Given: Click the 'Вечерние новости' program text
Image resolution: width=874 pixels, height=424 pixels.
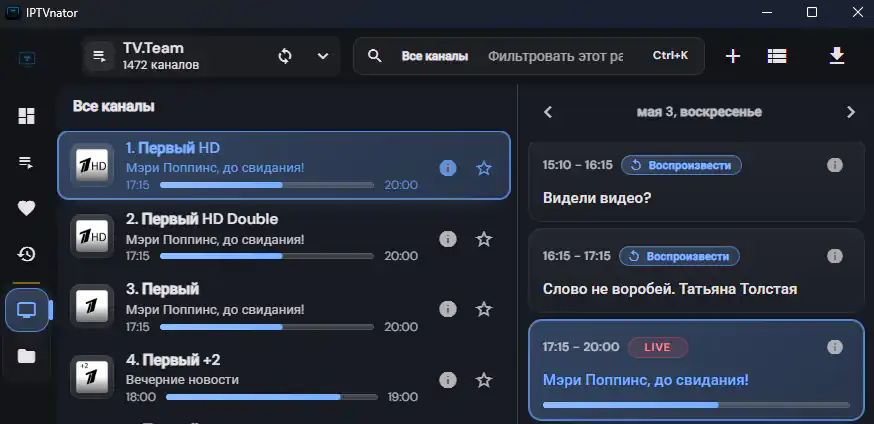Looking at the screenshot, I should click(x=182, y=379).
